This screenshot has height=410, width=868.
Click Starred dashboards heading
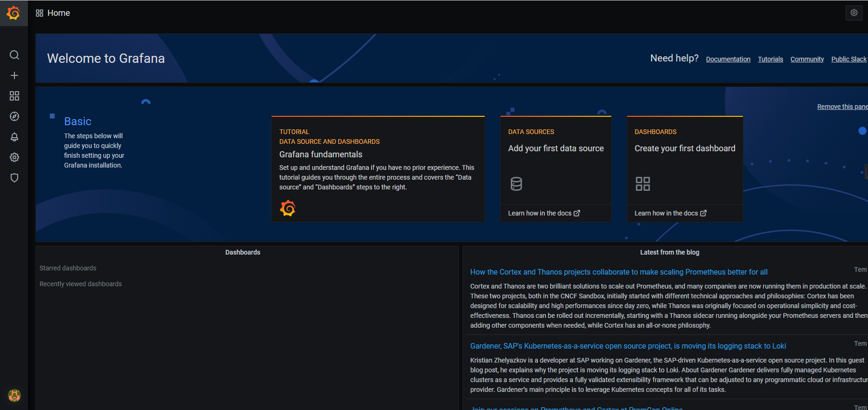point(68,268)
